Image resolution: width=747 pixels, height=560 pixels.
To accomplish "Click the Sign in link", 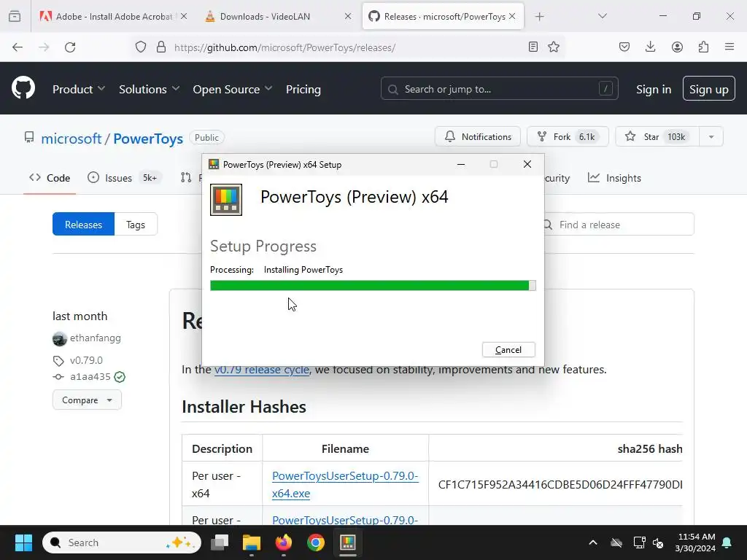I will pos(654,89).
